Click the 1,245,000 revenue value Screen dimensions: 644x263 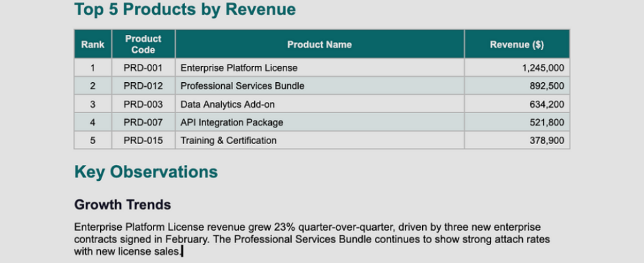542,68
